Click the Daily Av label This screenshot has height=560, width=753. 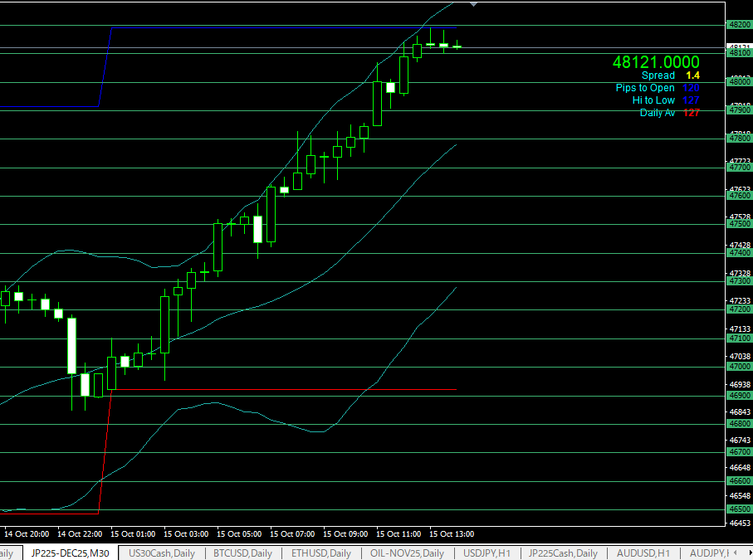(x=657, y=113)
